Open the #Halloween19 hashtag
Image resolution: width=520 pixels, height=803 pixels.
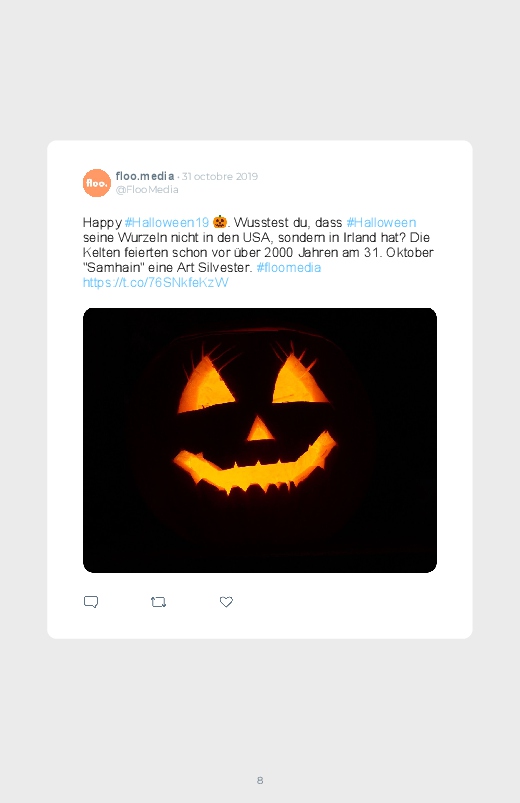(167, 222)
